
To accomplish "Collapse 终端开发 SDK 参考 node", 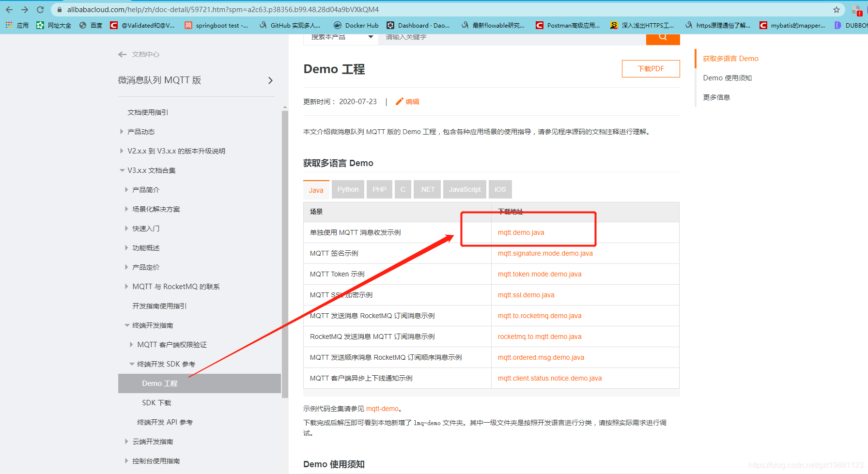I will (x=132, y=364).
